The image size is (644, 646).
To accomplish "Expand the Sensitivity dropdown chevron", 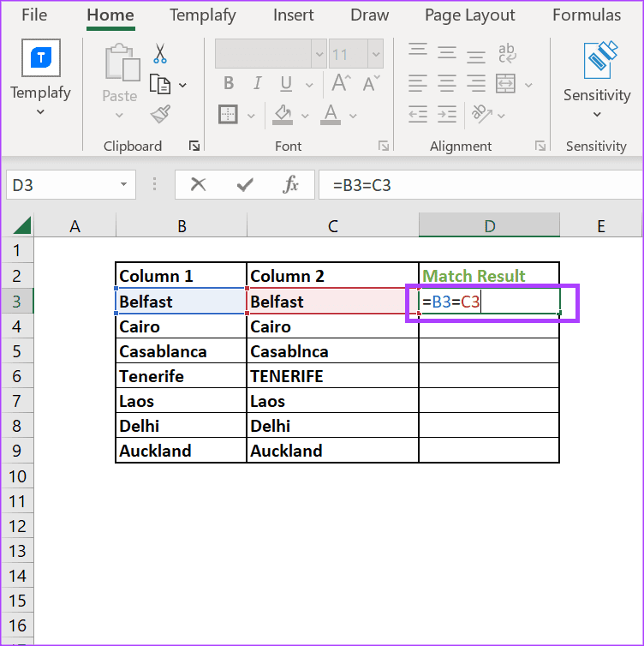I will coord(597,114).
